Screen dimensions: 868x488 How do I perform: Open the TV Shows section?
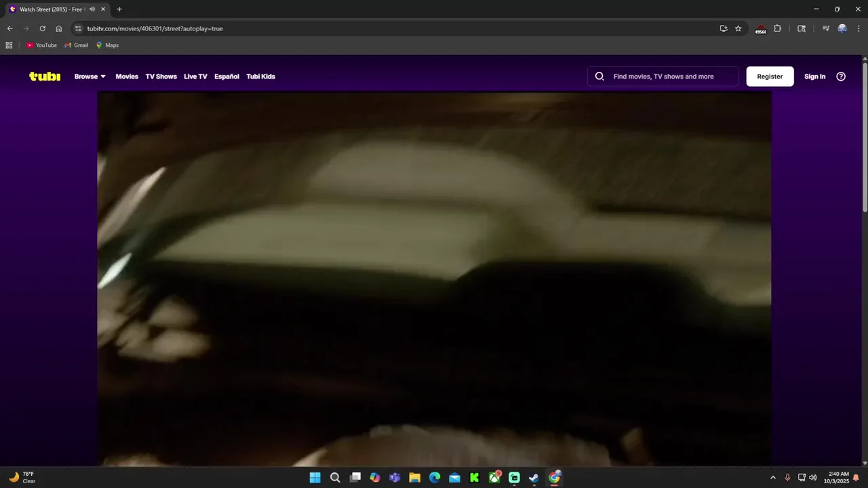point(161,77)
